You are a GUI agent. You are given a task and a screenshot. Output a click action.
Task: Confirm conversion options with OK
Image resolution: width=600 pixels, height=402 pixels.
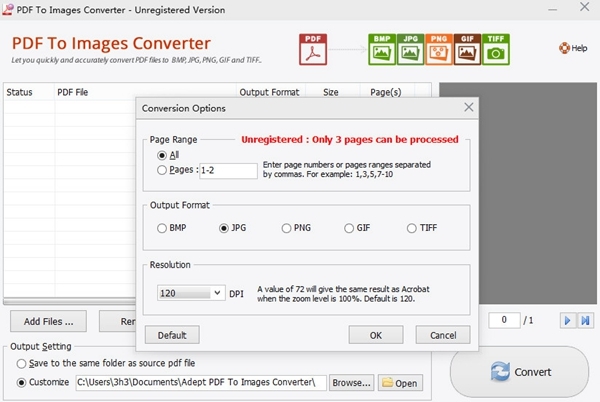pos(376,335)
